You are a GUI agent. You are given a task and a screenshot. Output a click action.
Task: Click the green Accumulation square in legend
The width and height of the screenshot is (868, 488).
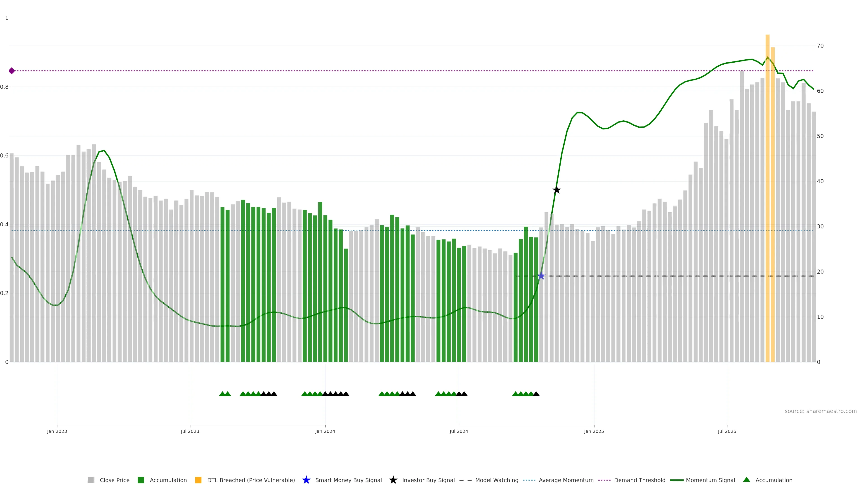click(x=141, y=480)
